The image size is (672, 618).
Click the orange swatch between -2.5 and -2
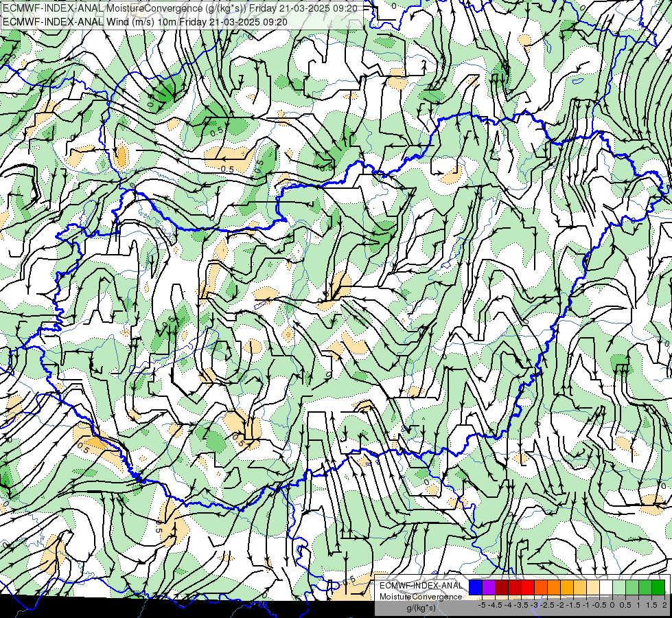[x=554, y=588]
